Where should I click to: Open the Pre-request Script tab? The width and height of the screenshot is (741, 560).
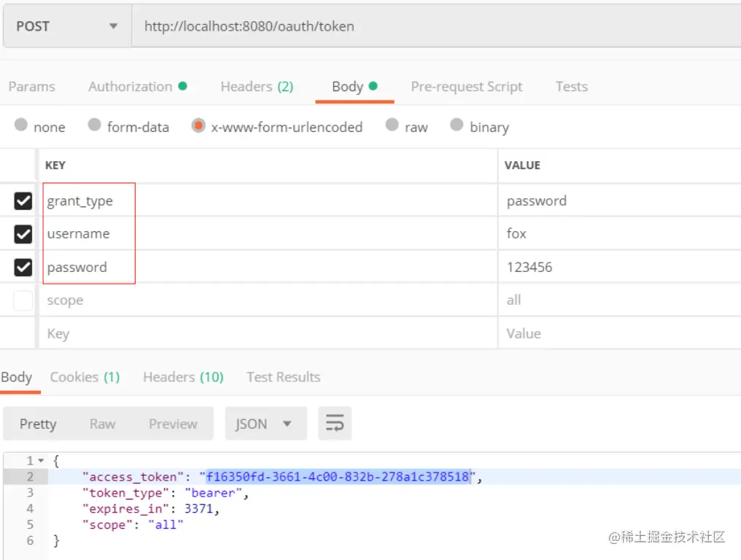467,87
